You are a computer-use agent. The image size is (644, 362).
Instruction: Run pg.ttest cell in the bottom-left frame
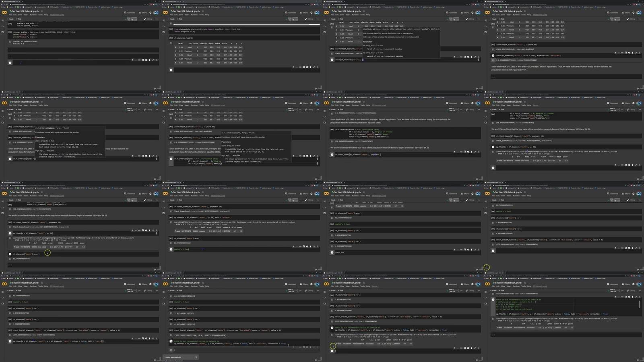[10, 341]
